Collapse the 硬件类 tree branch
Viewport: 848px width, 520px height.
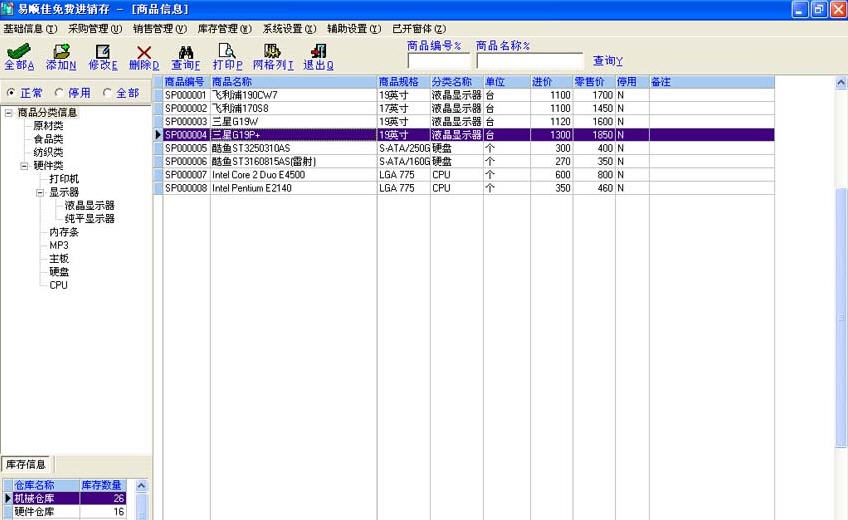[24, 166]
